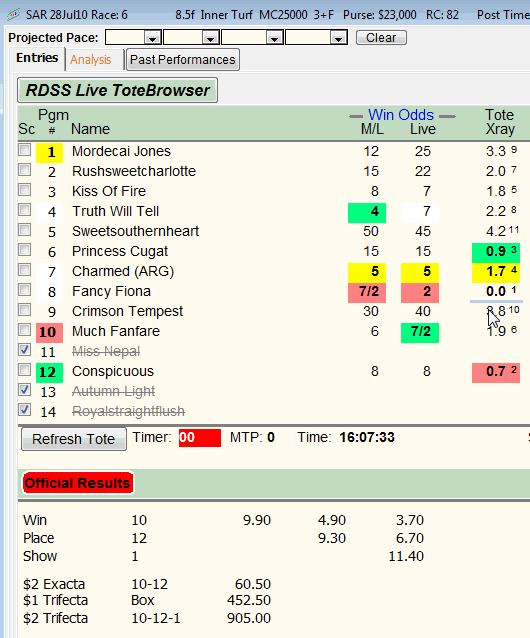Click Truth Will Tell M/L 4 cell
The width and height of the screenshot is (530, 638).
367,212
